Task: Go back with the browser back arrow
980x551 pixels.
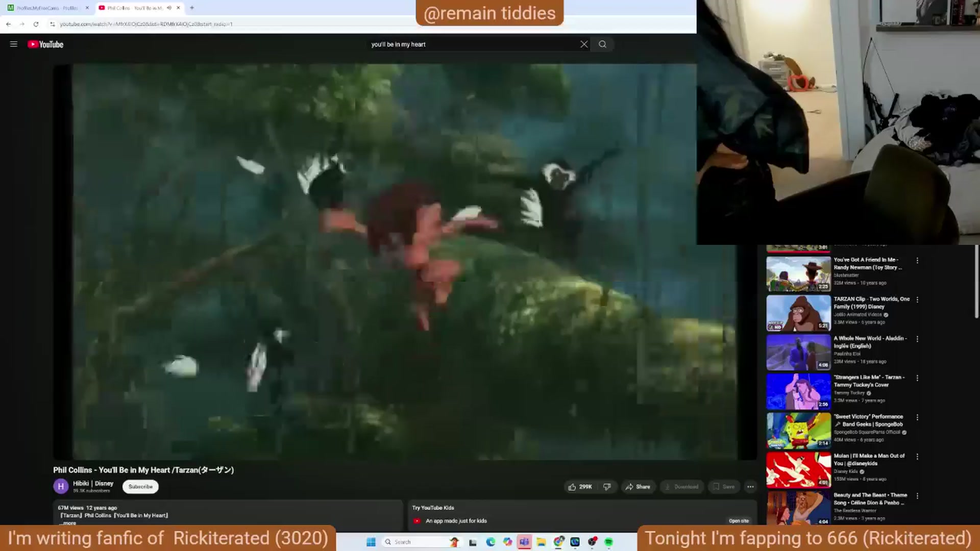Action: point(8,24)
